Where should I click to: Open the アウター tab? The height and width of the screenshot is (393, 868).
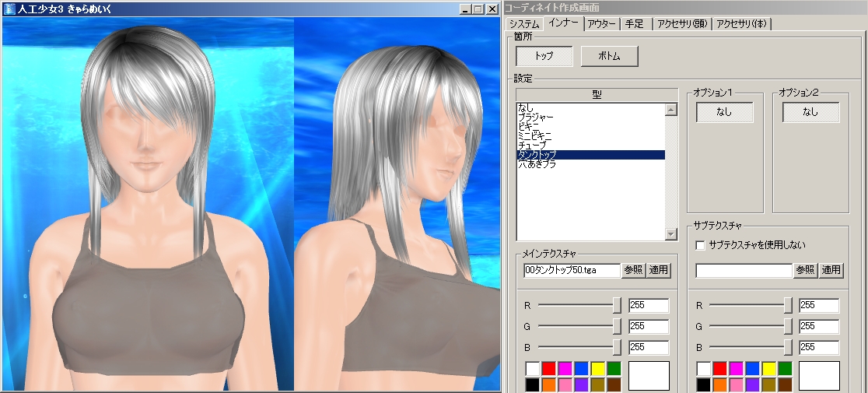pyautogui.click(x=602, y=24)
